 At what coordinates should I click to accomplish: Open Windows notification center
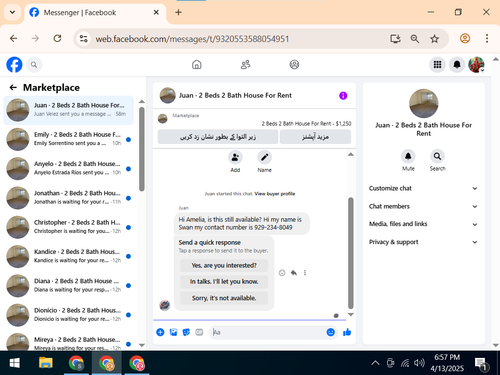(x=481, y=364)
